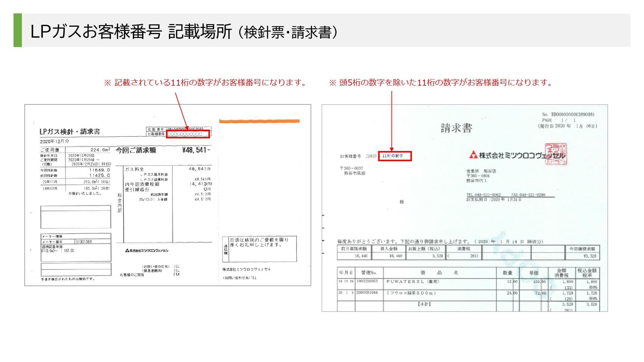Click the slide title "LPガスお客様番号 記載場所"
Image resolution: width=644 pixels, height=362 pixels.
131,32
